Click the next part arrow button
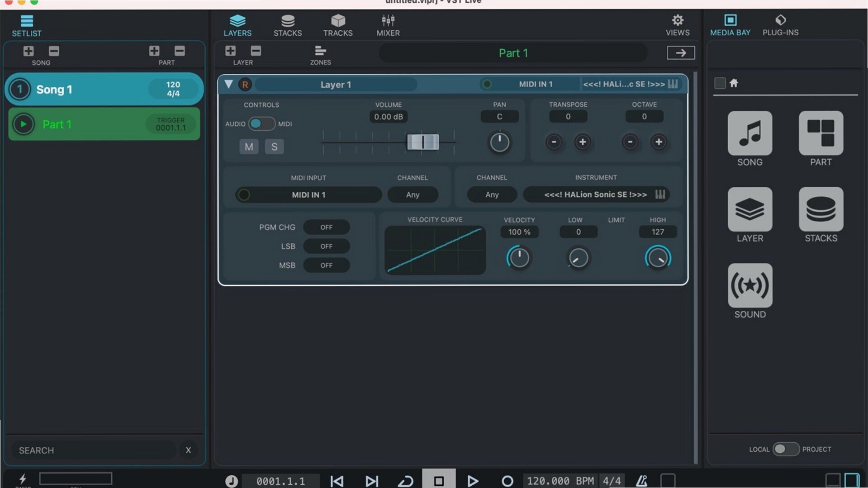Screen dimensions: 868x488 point(680,53)
